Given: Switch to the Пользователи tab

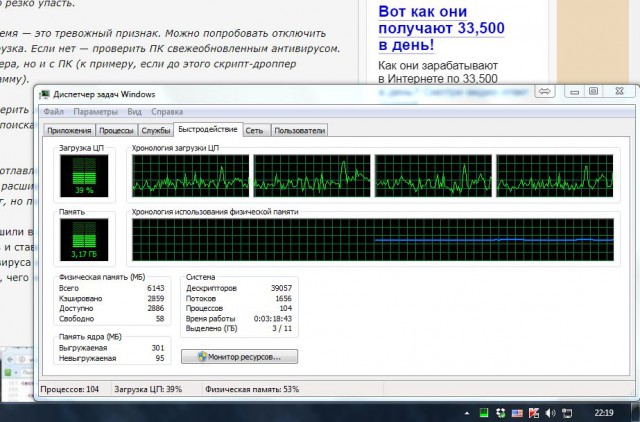Looking at the screenshot, I should click(x=300, y=131).
